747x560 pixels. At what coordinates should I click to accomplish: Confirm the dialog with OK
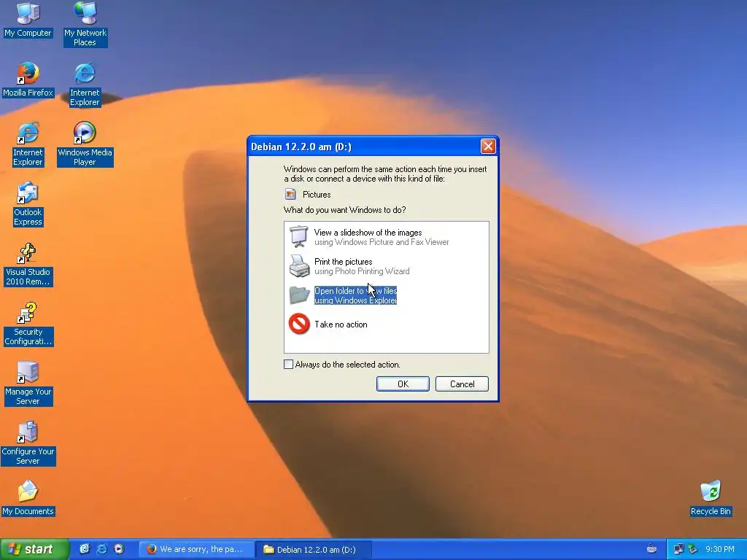pyautogui.click(x=403, y=384)
